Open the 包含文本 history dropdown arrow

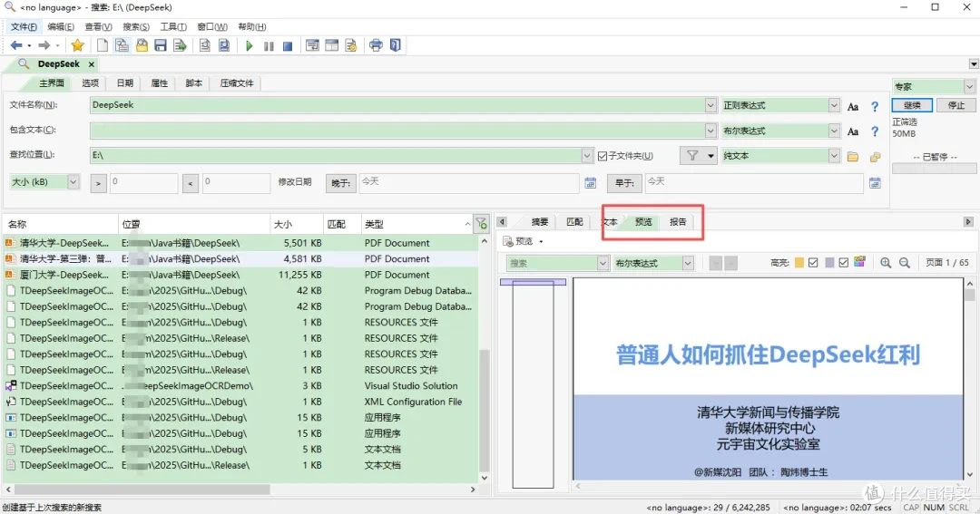[x=710, y=131]
